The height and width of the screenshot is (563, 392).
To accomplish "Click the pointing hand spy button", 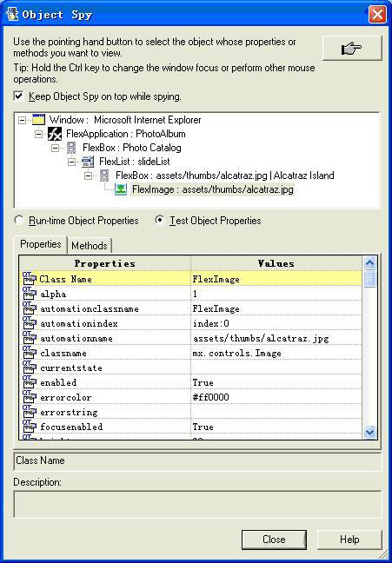I will click(352, 48).
